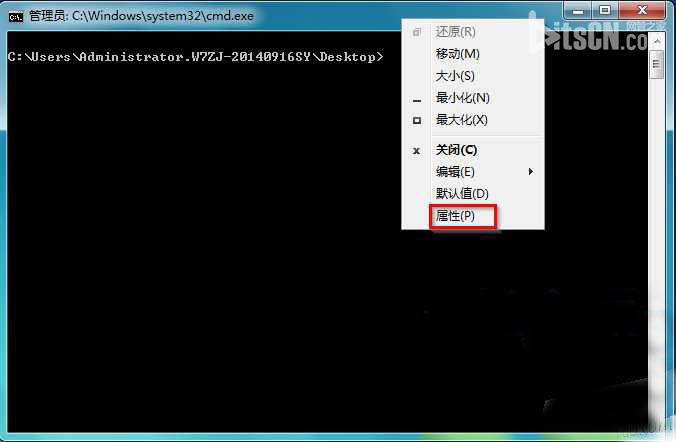The width and height of the screenshot is (676, 442).
Task: Click the greyed 还原(R) menu entry
Action: click(x=473, y=32)
